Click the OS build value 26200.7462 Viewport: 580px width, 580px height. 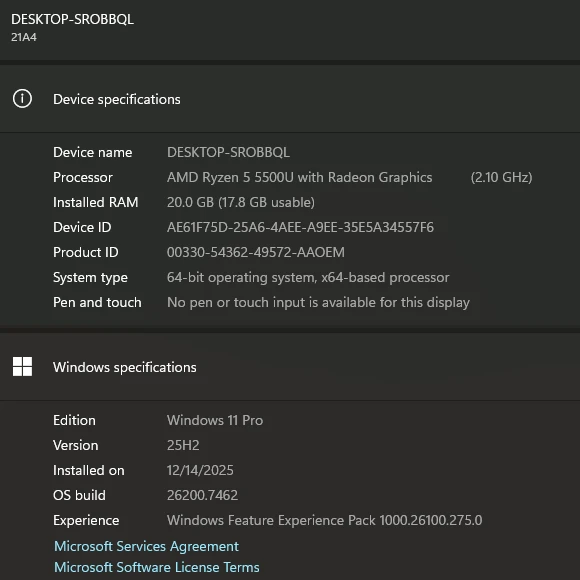(x=202, y=495)
